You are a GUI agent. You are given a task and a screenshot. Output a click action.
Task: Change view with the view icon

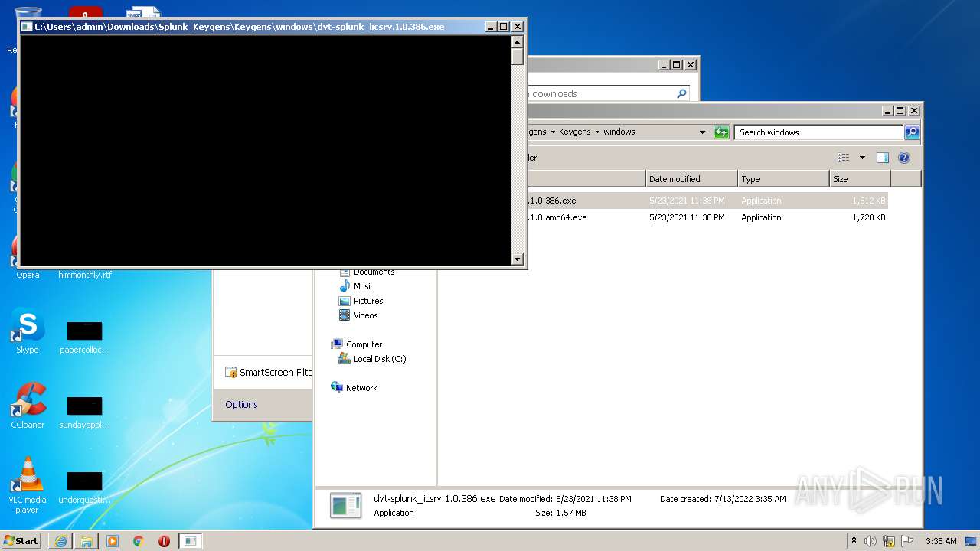click(844, 158)
